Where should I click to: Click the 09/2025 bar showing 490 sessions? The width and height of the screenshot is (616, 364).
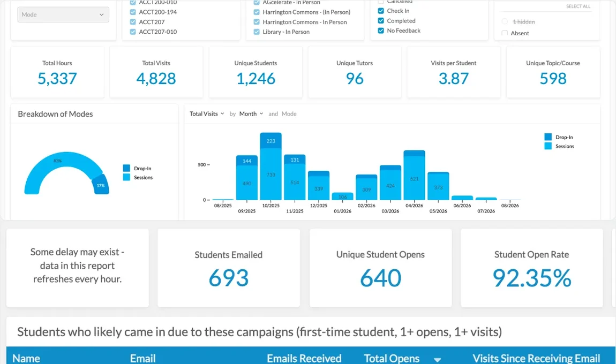[247, 183]
